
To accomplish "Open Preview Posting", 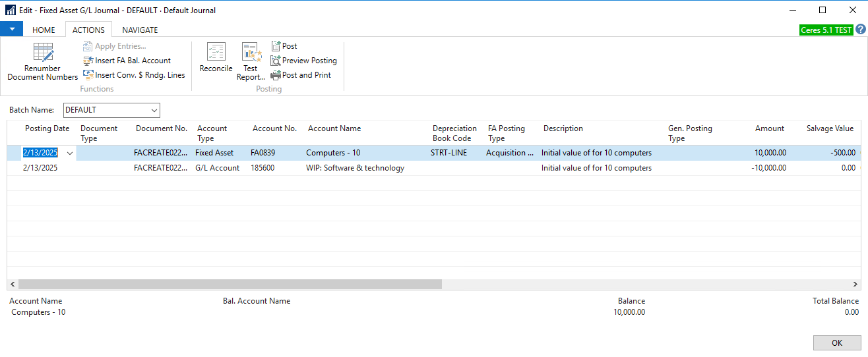I will click(276, 61).
